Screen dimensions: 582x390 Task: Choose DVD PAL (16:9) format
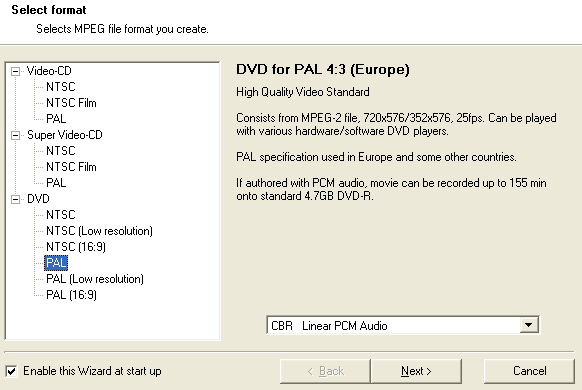pyautogui.click(x=71, y=295)
